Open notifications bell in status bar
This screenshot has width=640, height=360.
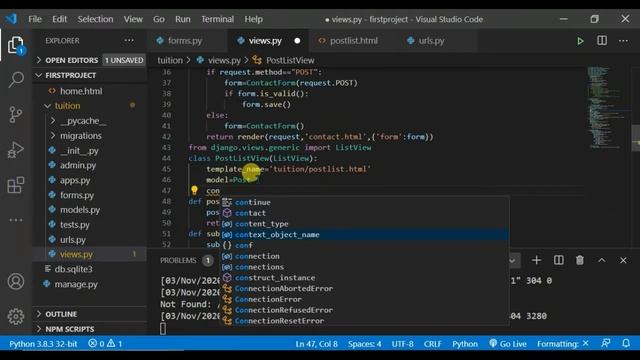[626, 344]
